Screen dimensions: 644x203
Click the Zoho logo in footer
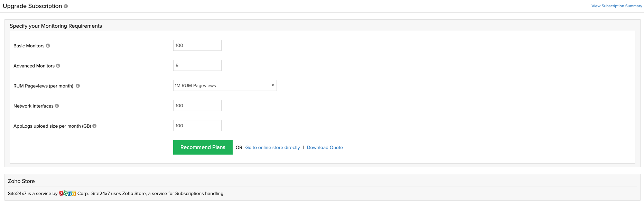click(x=67, y=193)
